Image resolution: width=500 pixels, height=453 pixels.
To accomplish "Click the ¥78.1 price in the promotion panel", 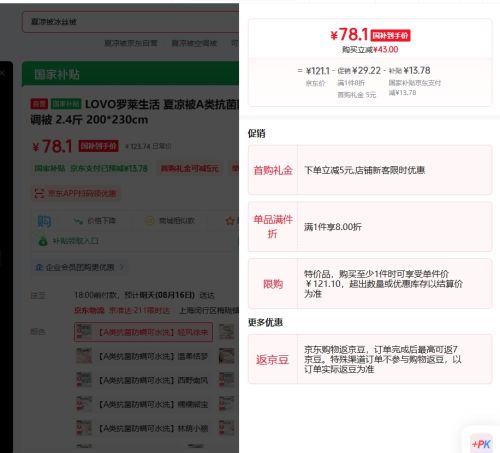I will [x=349, y=35].
